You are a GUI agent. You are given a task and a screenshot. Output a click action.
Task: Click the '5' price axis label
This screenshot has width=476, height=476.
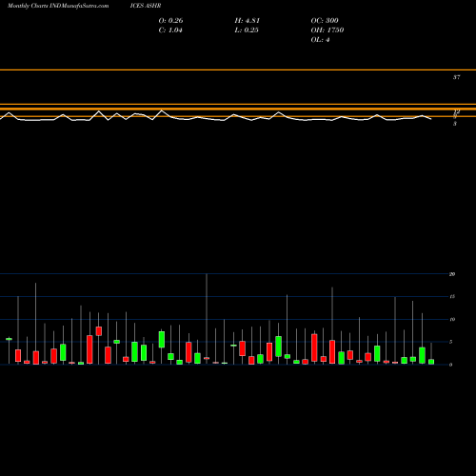point(451,342)
